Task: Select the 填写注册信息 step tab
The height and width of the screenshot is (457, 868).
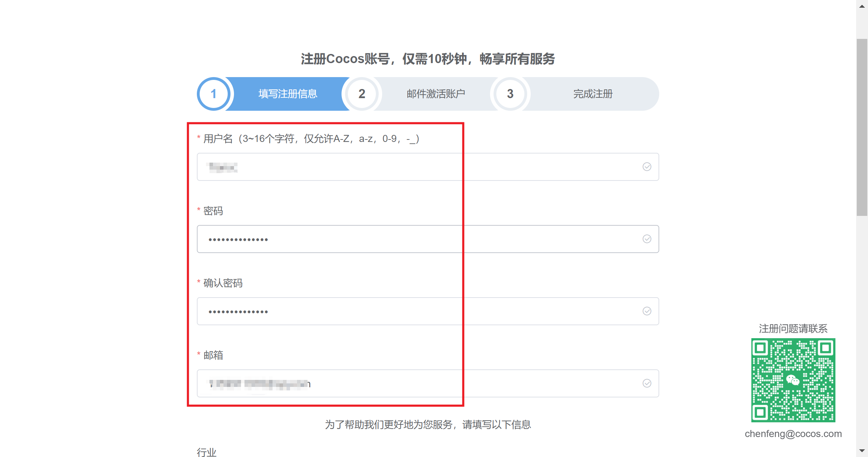Action: (x=288, y=94)
